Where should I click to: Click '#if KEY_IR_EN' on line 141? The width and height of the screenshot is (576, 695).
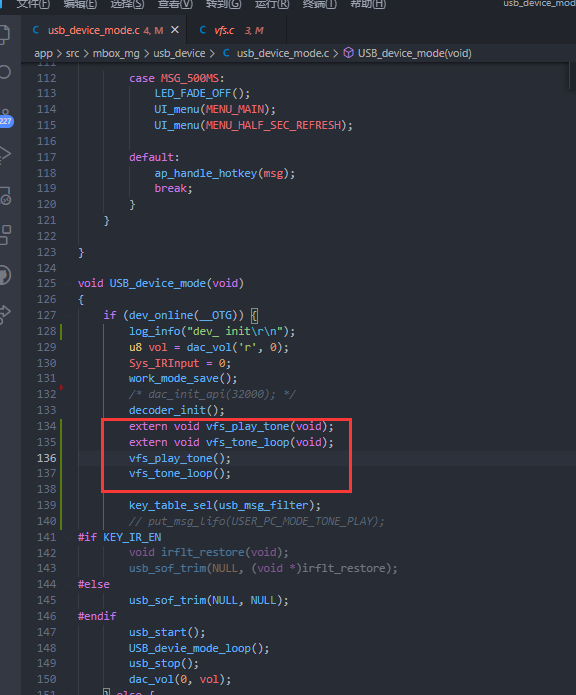(120, 537)
